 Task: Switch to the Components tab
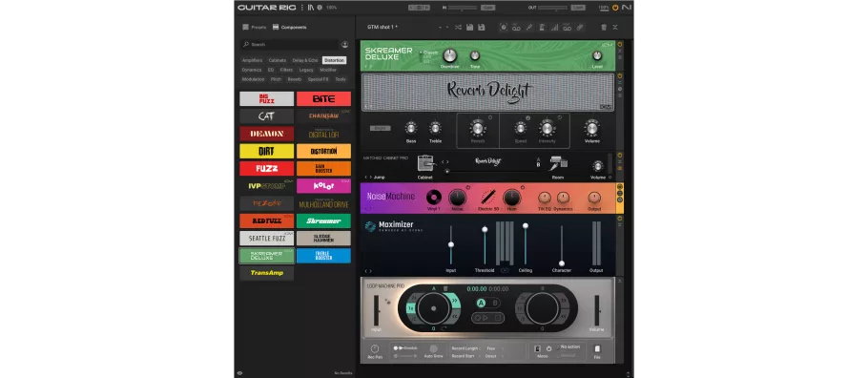point(289,27)
